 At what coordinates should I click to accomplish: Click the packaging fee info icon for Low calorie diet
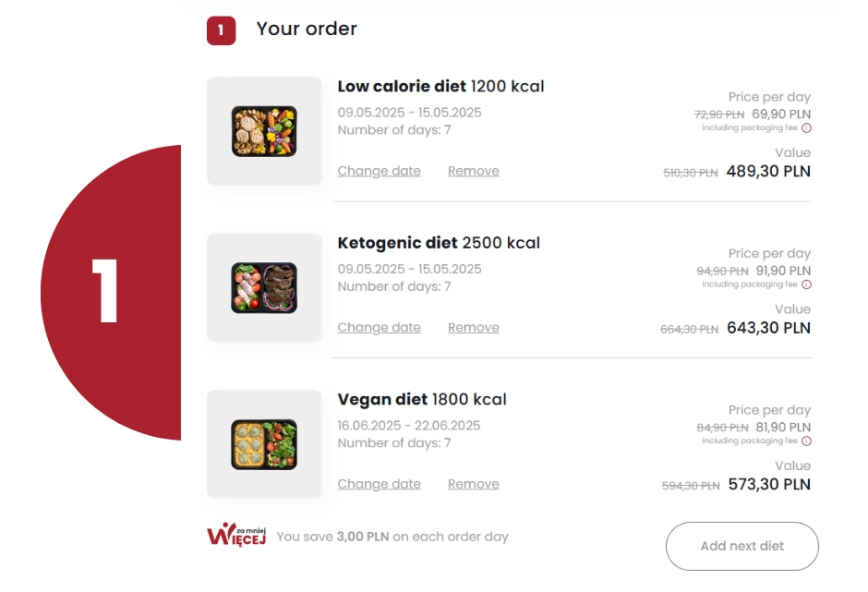pyautogui.click(x=806, y=128)
